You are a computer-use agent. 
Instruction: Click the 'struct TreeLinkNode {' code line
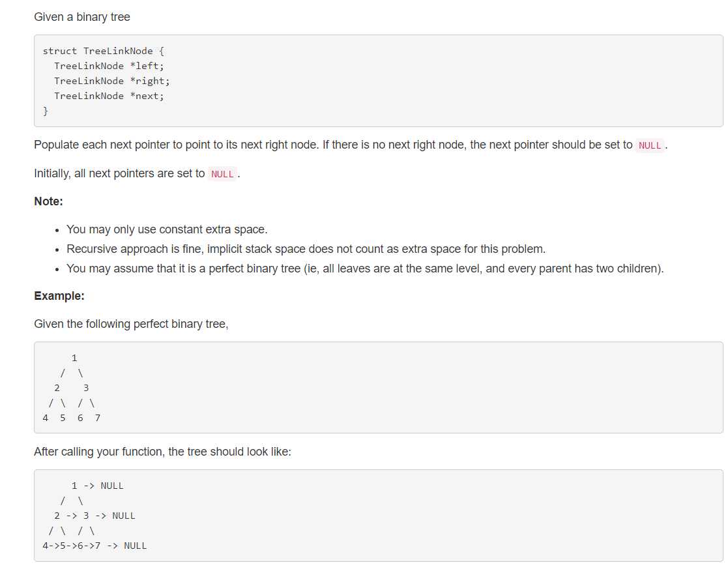103,51
